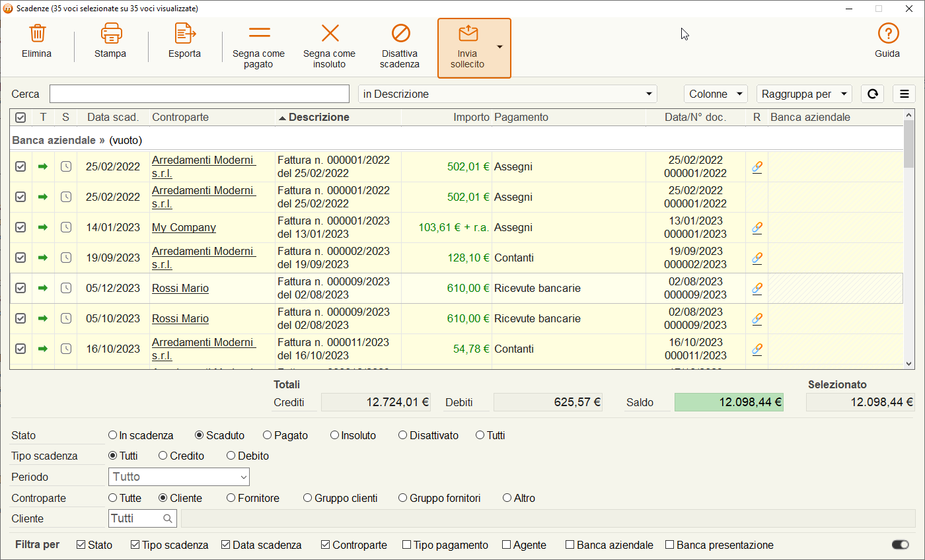Sort by the Pagamento column header
Screen dimensions: 925x560
[569, 117]
